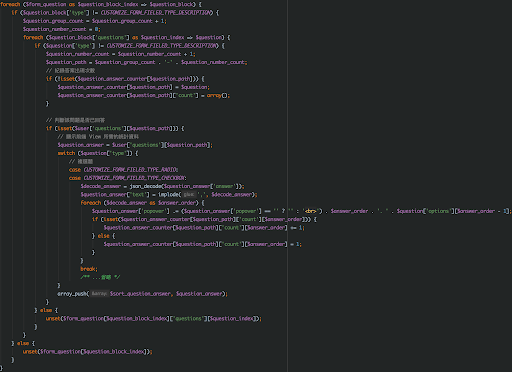Click the 'glue:' parameter hint

tap(189, 195)
